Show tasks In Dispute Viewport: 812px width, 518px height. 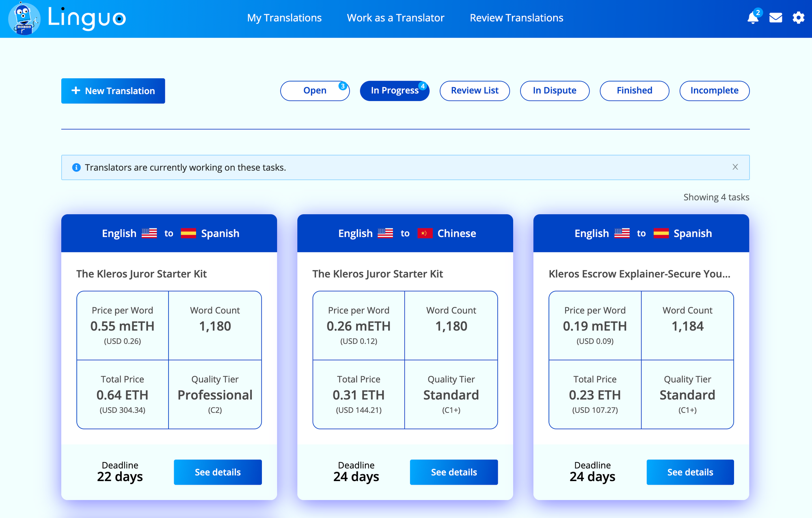555,90
